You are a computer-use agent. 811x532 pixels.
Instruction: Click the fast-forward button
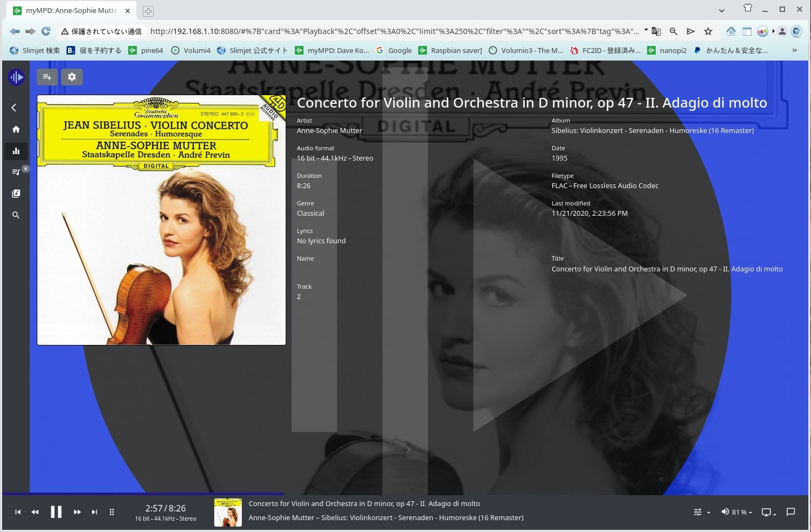77,512
